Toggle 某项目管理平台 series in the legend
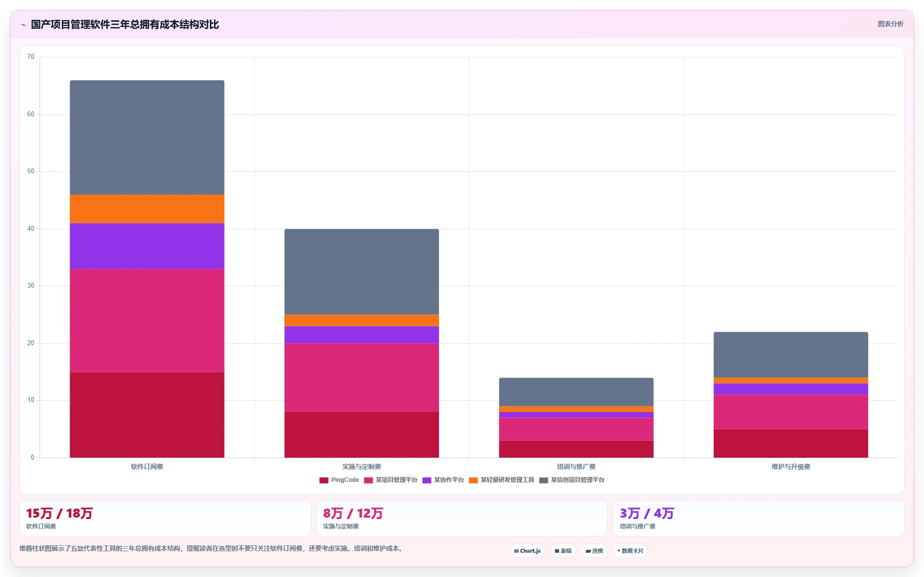The image size is (924, 577). 390,480
